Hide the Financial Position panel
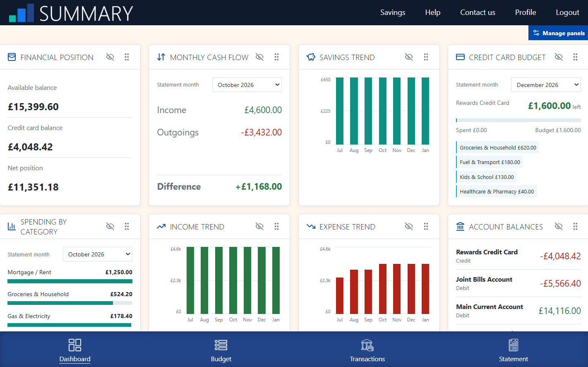588x367 pixels. tap(110, 57)
